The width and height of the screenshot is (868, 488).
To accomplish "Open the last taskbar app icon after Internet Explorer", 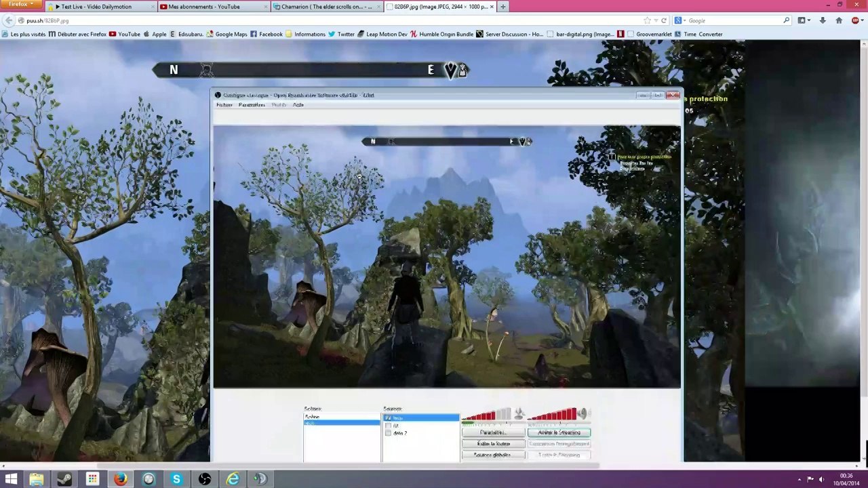I will point(260,479).
